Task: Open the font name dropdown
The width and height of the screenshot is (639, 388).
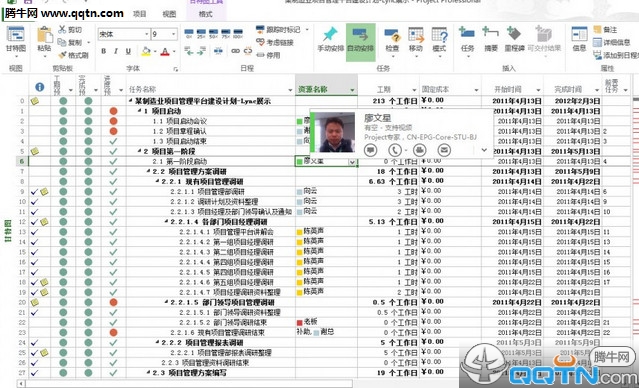Action: [x=147, y=34]
